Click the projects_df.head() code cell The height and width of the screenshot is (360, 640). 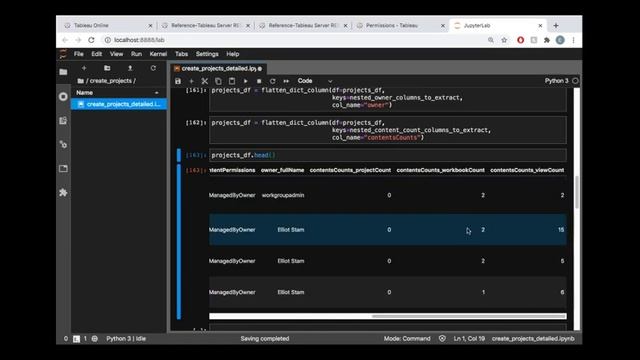pos(388,155)
